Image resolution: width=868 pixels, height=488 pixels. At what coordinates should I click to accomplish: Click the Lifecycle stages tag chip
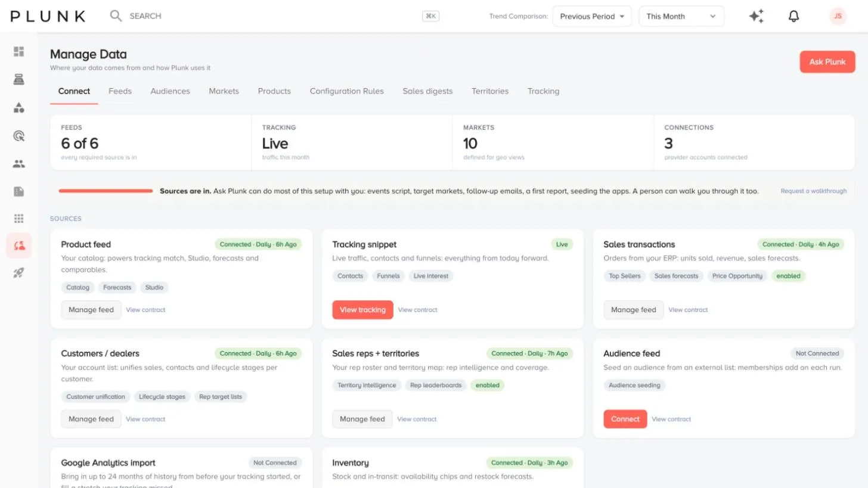point(162,396)
